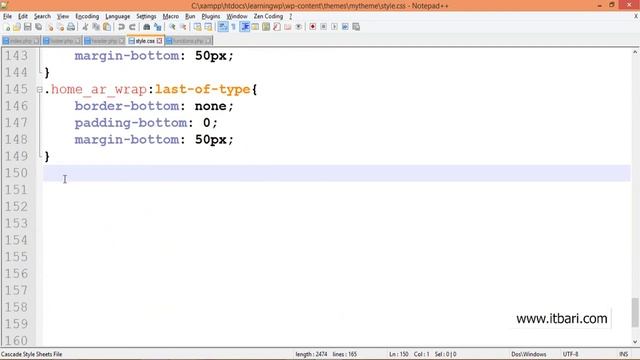This screenshot has width=640, height=360.
Task: Redo the edit with the Redo arrow
Action: tap(132, 27)
